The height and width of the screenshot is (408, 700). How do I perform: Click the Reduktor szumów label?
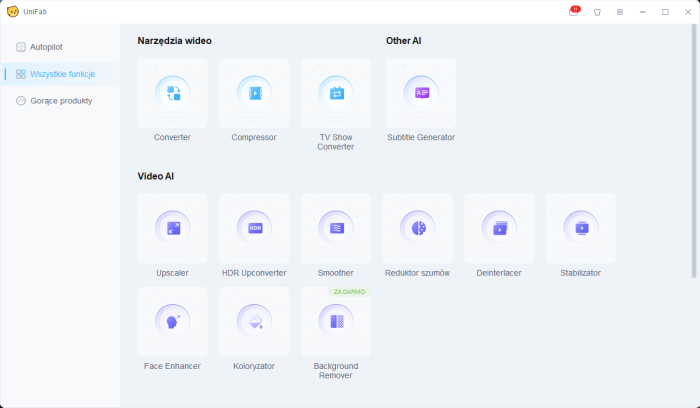(x=417, y=273)
